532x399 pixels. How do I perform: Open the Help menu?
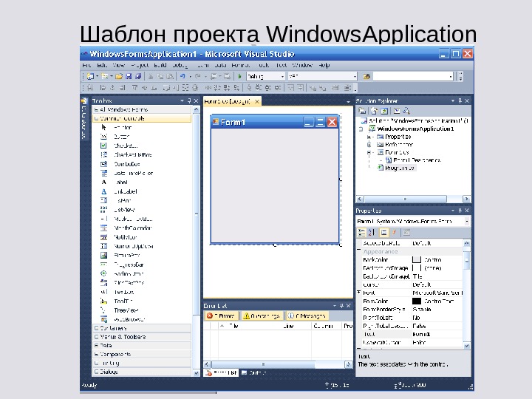[324, 65]
